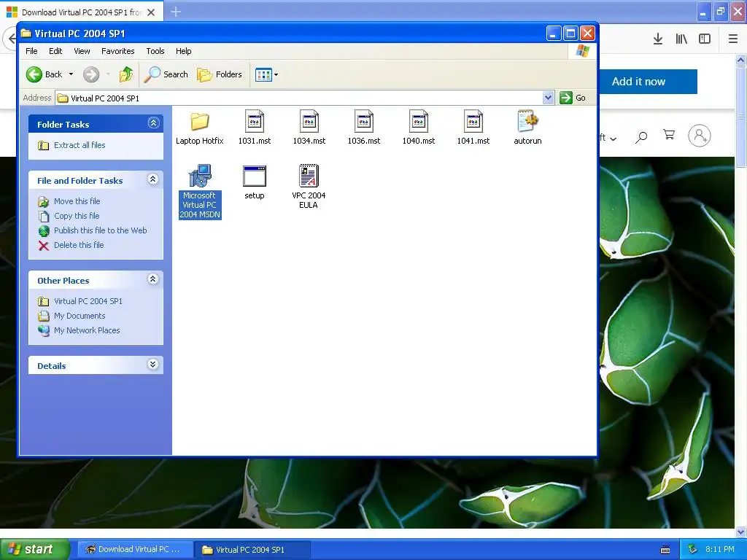
Task: Open My Network Places link
Action: 87,330
